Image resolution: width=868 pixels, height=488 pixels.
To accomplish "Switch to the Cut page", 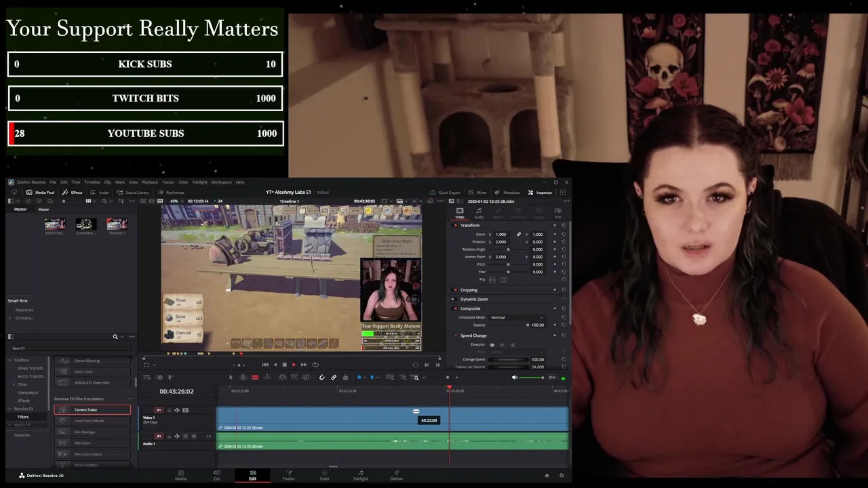I will tap(216, 474).
